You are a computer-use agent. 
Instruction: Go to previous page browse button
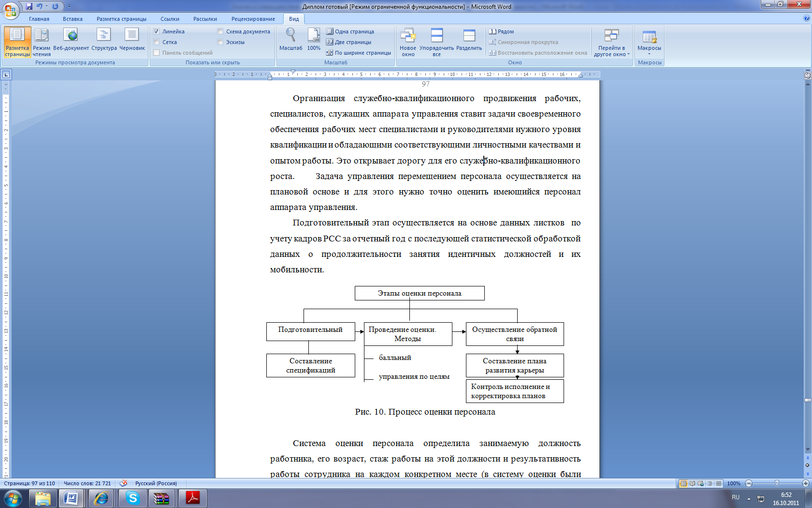[x=807, y=458]
